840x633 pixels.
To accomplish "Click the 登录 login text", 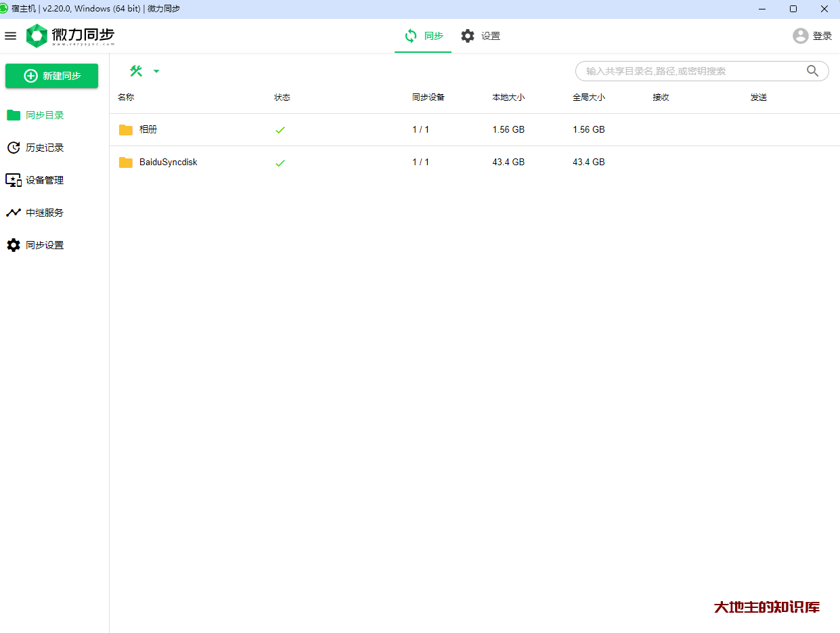I will point(822,36).
